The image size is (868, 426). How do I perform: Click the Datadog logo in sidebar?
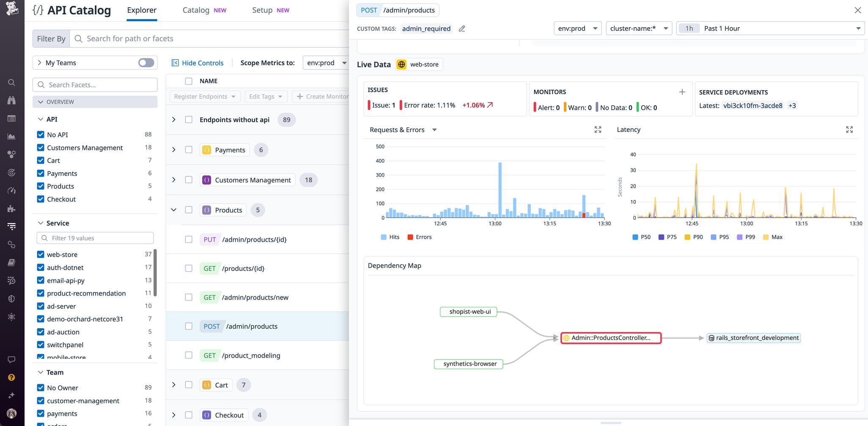[x=12, y=8]
